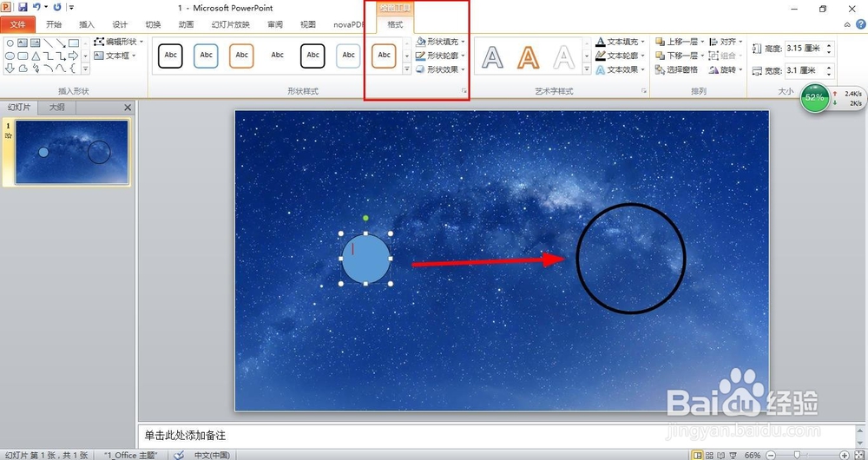Viewport: 868px width, 460px height.
Task: Switch to the 设计 Design tab
Action: pyautogui.click(x=120, y=24)
